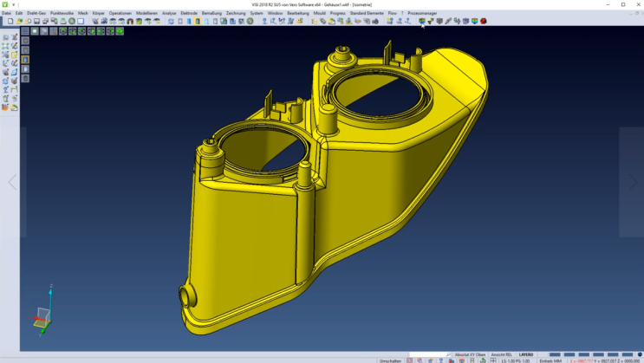Click the list lines view-toolbar icon

(25, 31)
